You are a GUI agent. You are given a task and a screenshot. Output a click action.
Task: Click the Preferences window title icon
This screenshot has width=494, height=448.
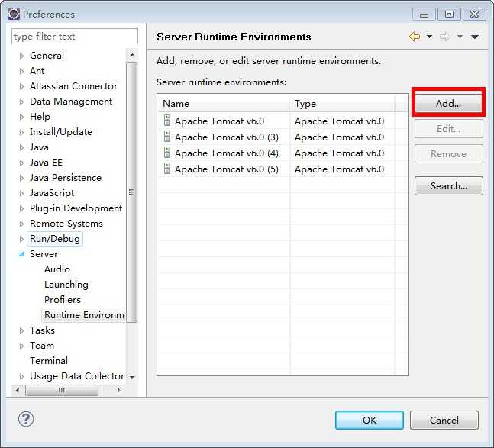[x=13, y=14]
